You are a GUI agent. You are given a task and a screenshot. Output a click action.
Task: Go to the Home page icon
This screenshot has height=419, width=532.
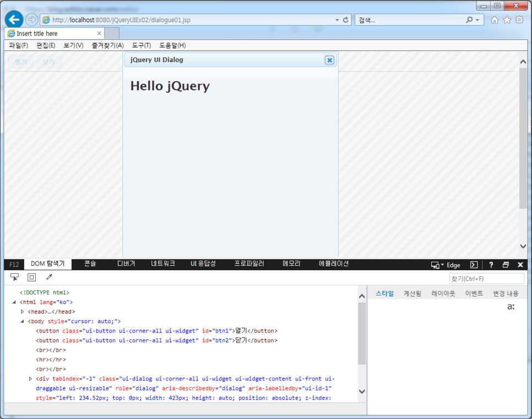point(495,20)
